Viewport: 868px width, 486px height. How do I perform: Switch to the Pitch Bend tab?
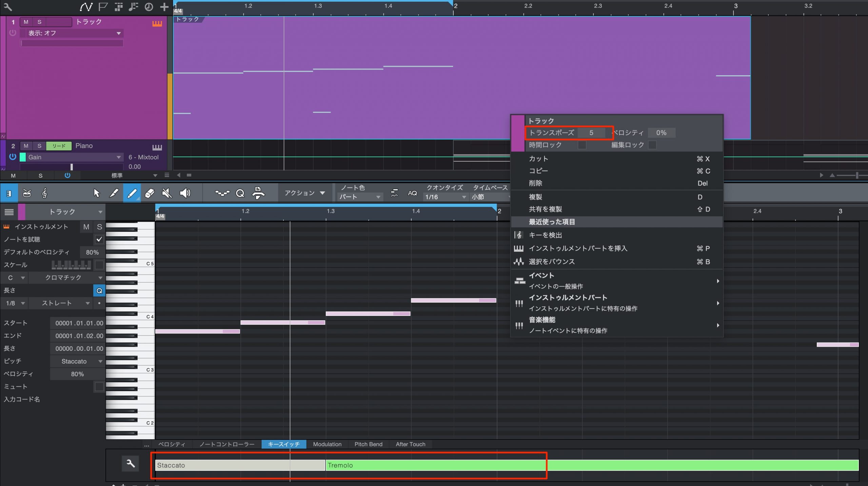click(x=368, y=444)
